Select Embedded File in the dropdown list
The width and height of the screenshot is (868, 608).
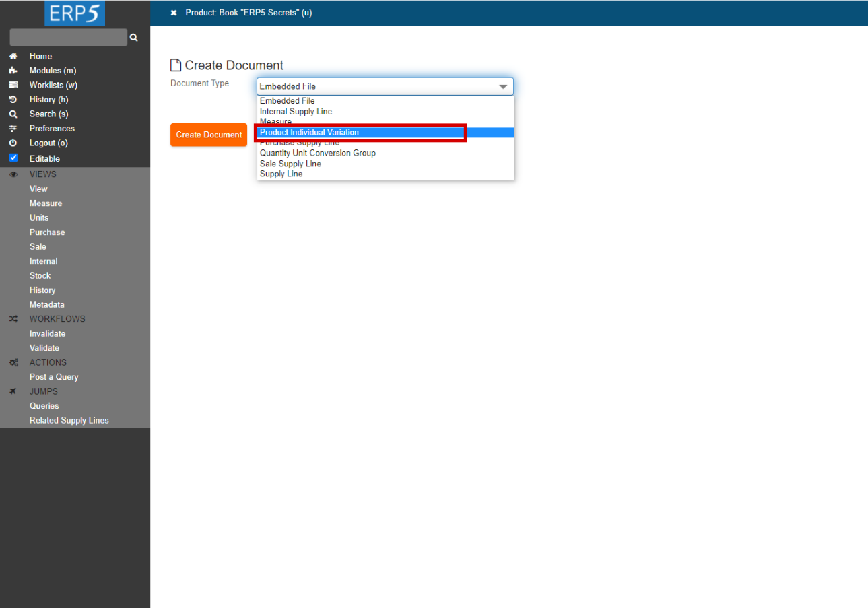(x=385, y=101)
